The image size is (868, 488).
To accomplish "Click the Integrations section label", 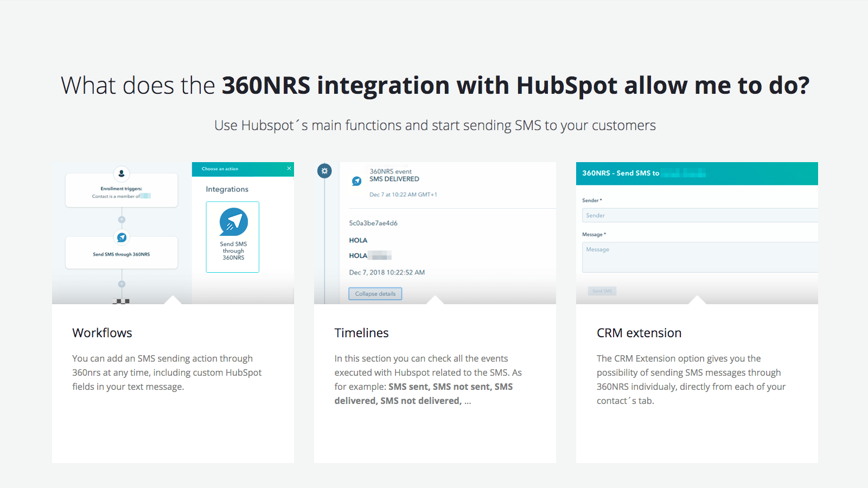I will 227,189.
